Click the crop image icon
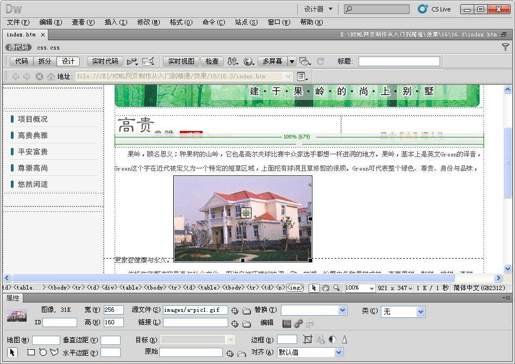 tap(308, 340)
